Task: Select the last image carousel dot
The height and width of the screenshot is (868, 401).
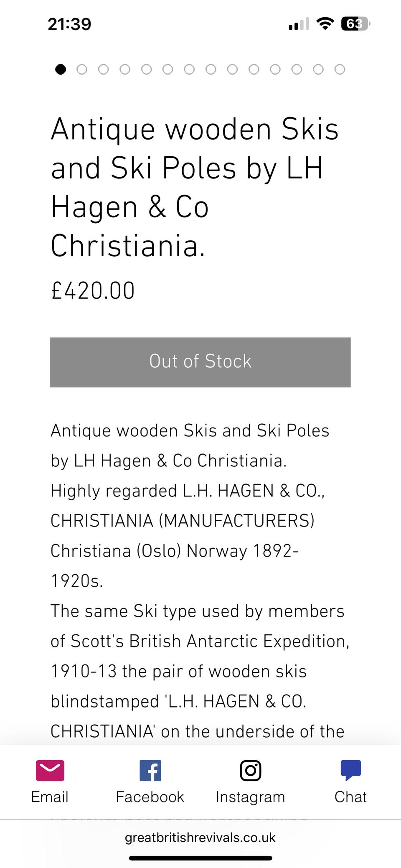Action: point(340,69)
